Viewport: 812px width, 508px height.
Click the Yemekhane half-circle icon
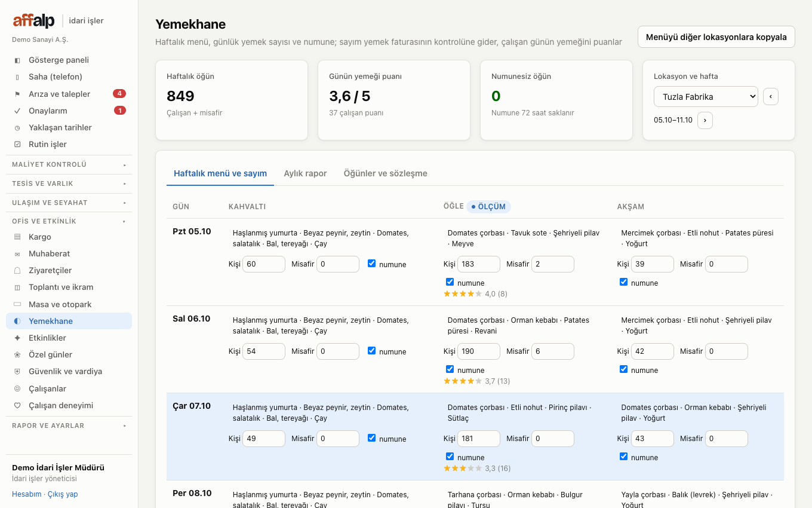17,322
